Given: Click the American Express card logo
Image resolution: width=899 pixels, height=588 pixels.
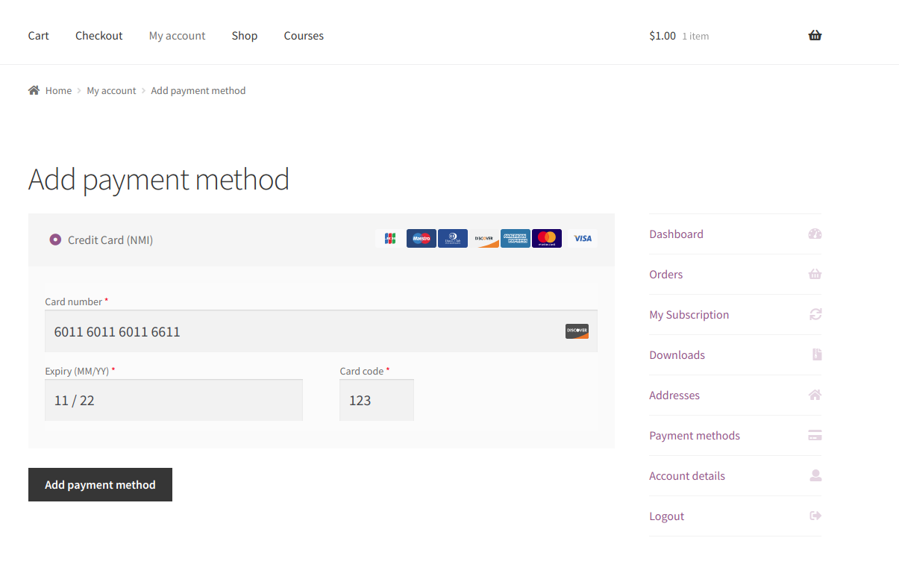Looking at the screenshot, I should tap(515, 239).
